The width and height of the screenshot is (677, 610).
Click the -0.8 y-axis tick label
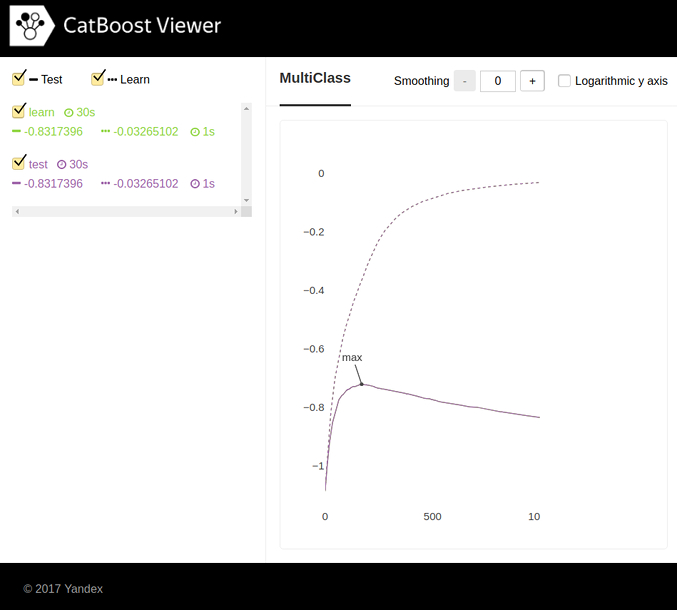pyautogui.click(x=314, y=408)
